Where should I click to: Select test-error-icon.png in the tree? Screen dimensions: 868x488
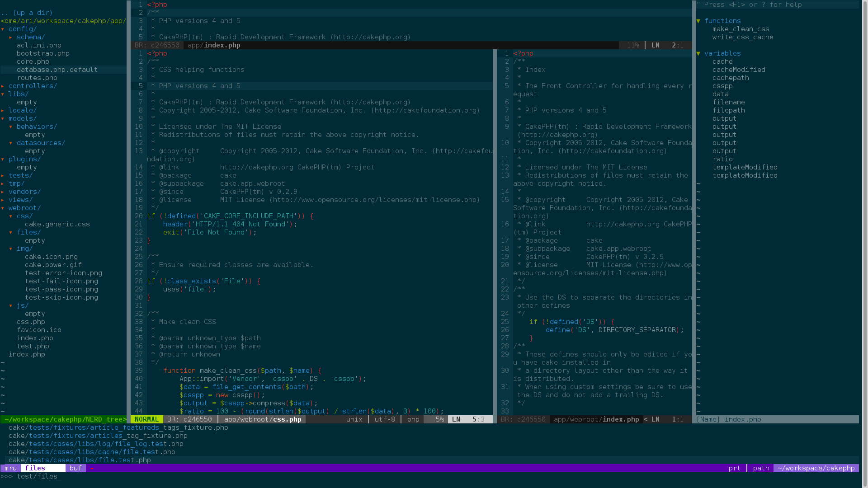(63, 273)
